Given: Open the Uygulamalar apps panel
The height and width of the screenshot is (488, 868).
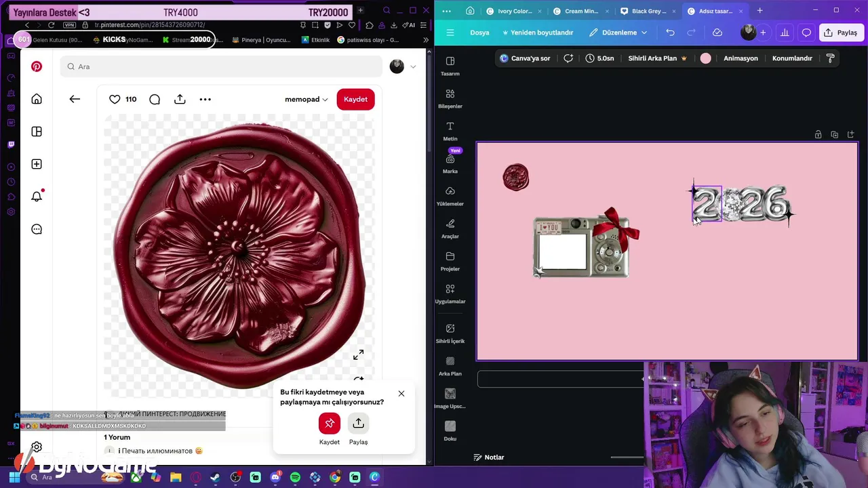Looking at the screenshot, I should (450, 293).
